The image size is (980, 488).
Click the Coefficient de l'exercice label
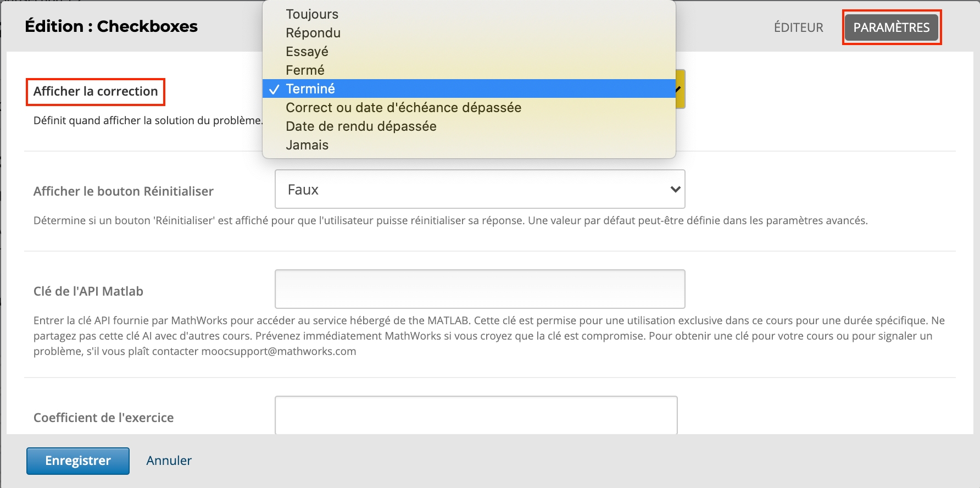click(104, 418)
